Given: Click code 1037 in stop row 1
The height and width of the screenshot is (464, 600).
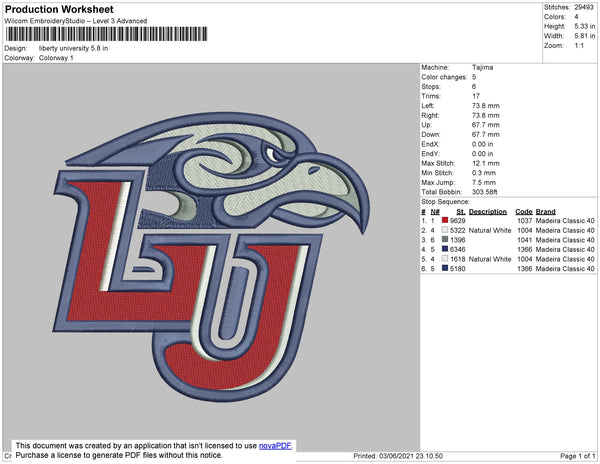Looking at the screenshot, I should (525, 221).
